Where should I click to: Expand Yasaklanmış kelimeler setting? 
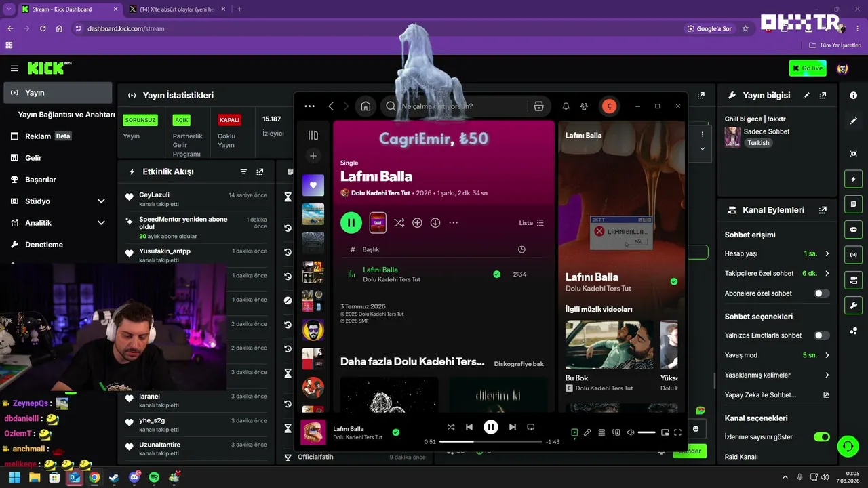click(x=778, y=375)
